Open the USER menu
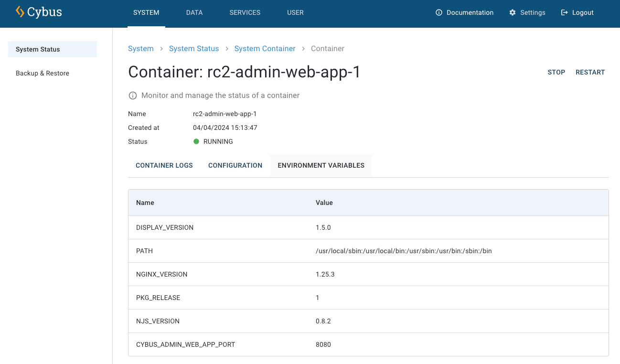 [295, 13]
